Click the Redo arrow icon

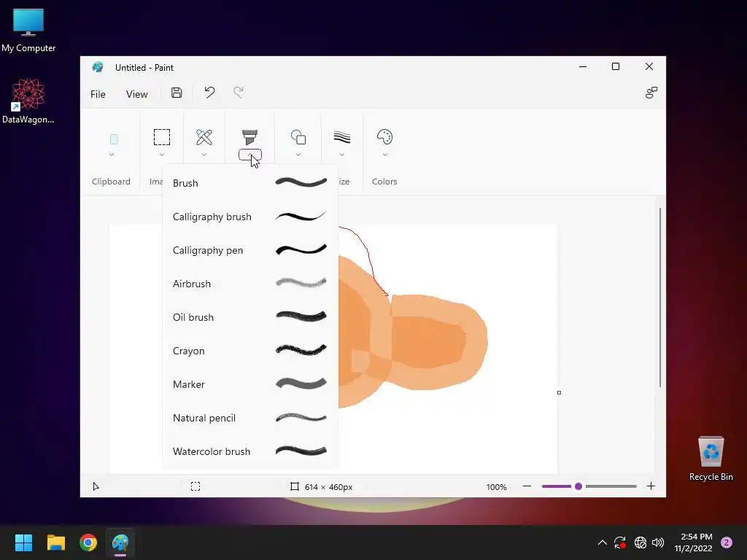coord(239,93)
